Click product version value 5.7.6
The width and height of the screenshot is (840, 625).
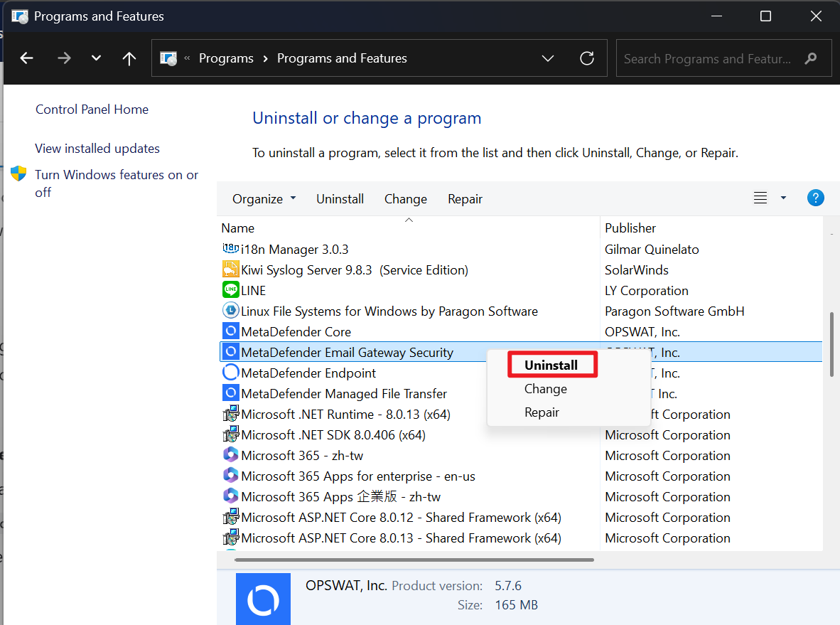tap(508, 585)
